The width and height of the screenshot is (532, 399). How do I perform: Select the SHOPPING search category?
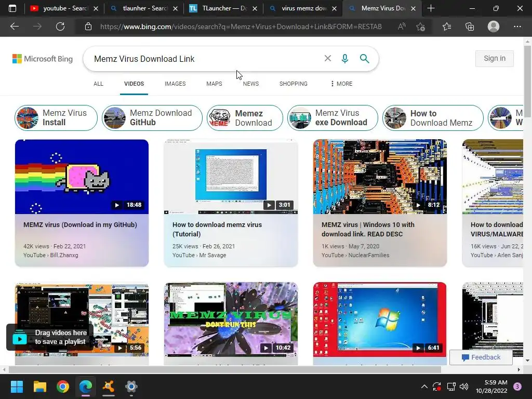tap(294, 84)
